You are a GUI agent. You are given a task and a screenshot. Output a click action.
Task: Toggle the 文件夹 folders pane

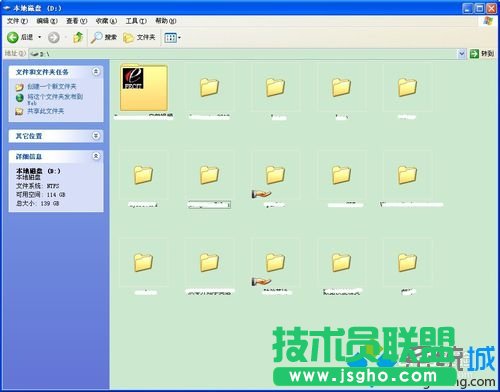[x=139, y=37]
